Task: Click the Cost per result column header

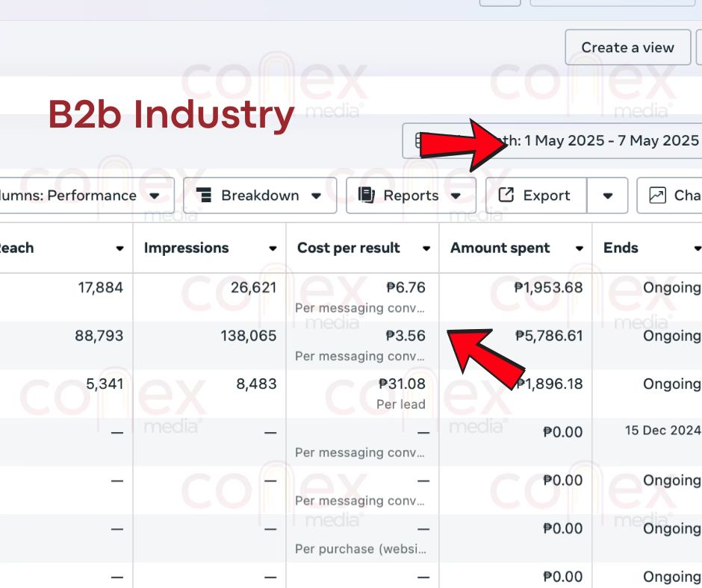Action: pos(363,248)
